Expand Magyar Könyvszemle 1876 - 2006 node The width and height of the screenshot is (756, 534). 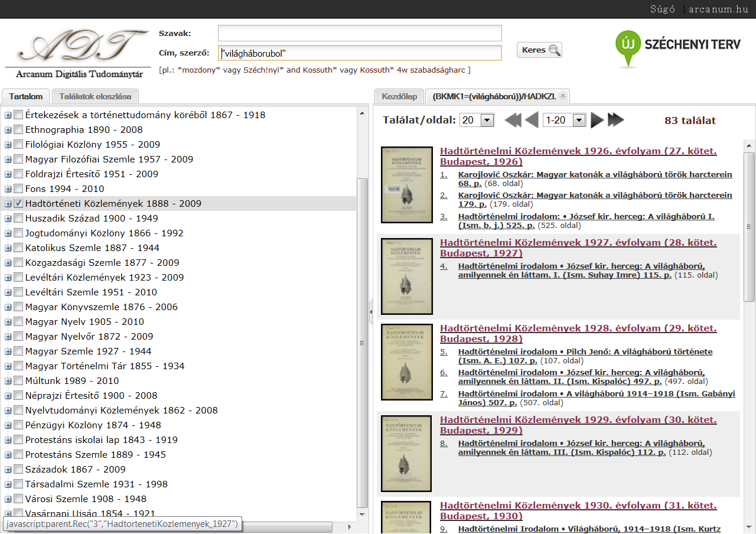tap(8, 307)
